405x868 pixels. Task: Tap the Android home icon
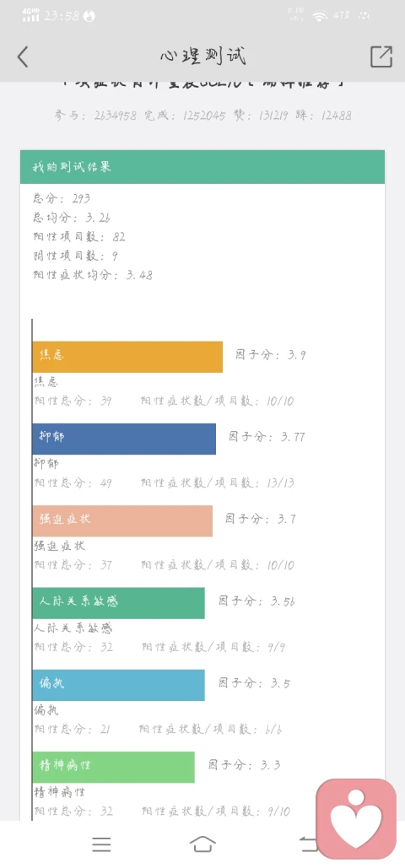pos(202,844)
